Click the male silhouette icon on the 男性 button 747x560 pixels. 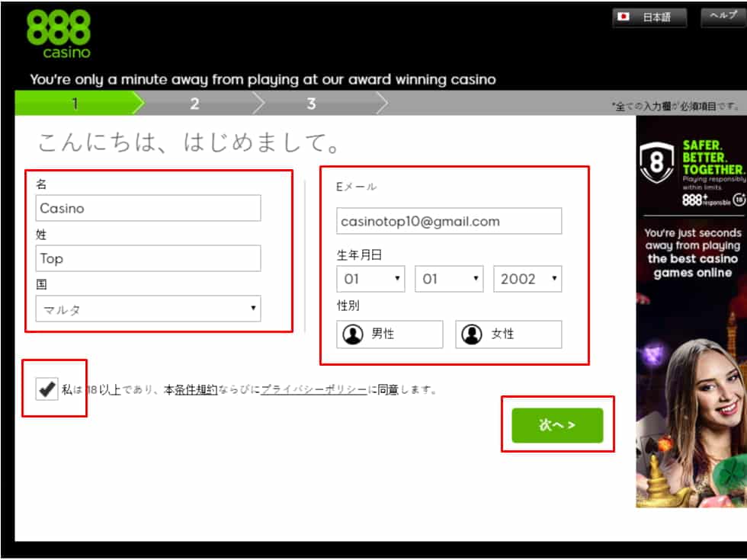click(354, 334)
